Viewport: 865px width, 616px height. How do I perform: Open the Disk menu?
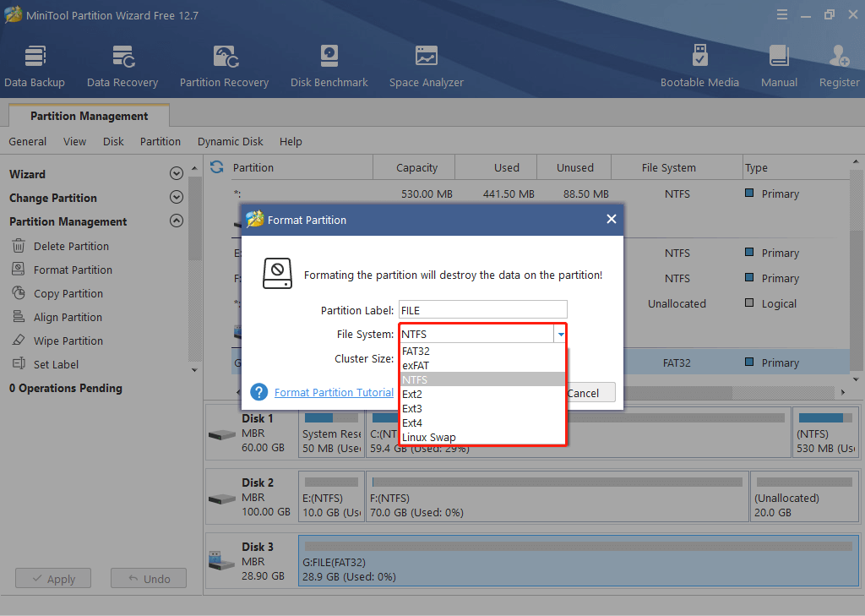pyautogui.click(x=113, y=141)
